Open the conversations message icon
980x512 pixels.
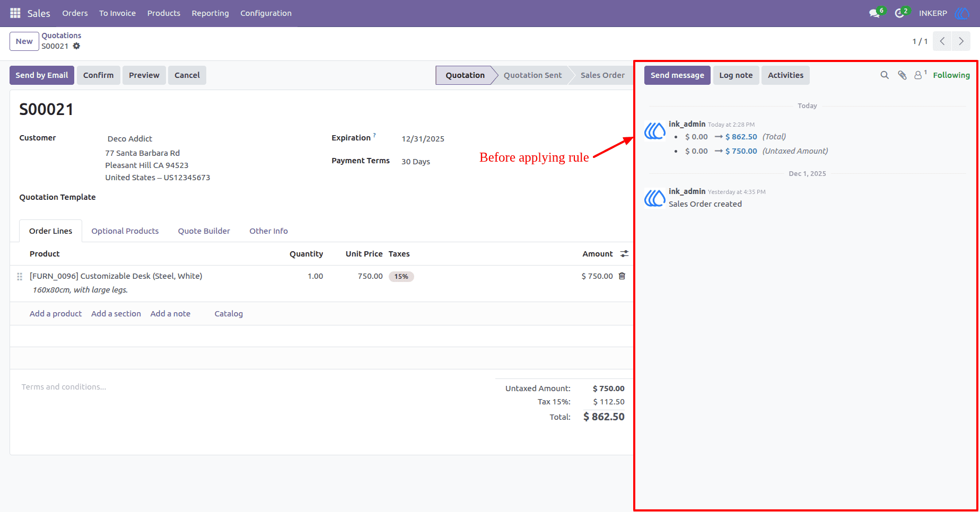coord(874,13)
